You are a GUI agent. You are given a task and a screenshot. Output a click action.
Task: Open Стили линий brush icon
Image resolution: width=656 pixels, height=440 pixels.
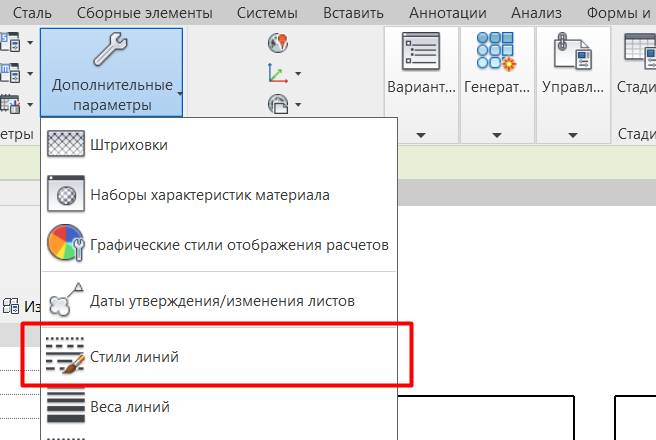click(66, 355)
